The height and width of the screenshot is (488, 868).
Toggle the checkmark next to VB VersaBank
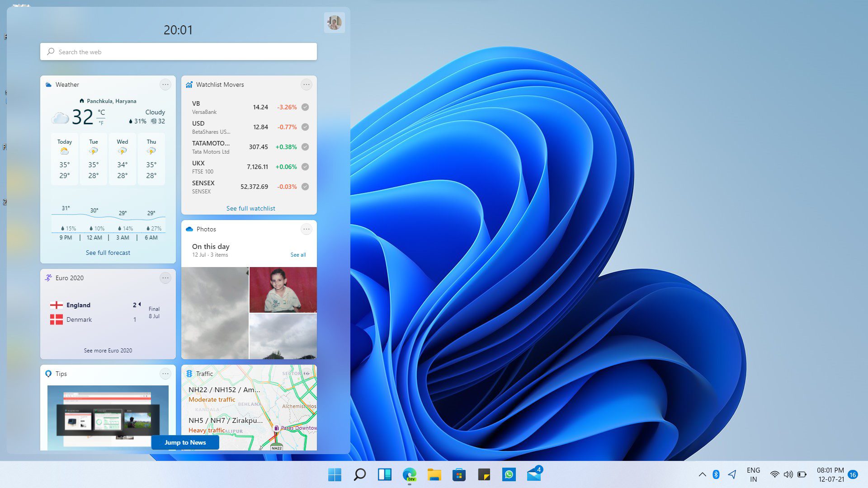point(305,107)
